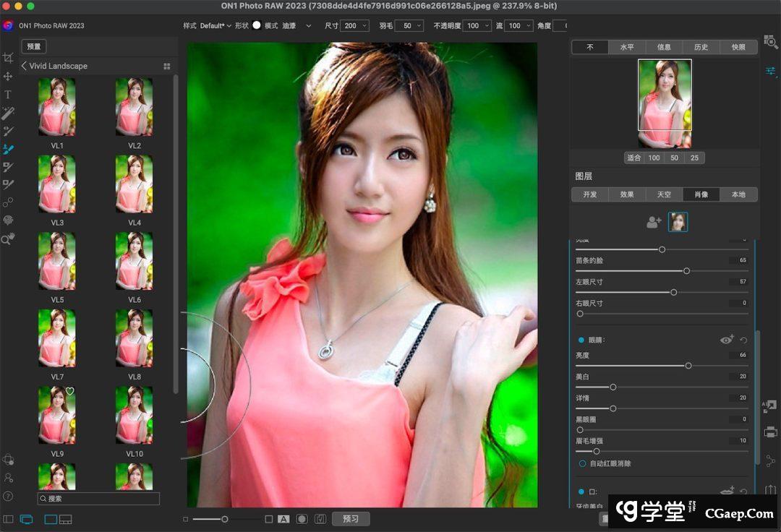Toggle the 口 section on/off indicator
This screenshot has width=781, height=532.
tap(581, 492)
